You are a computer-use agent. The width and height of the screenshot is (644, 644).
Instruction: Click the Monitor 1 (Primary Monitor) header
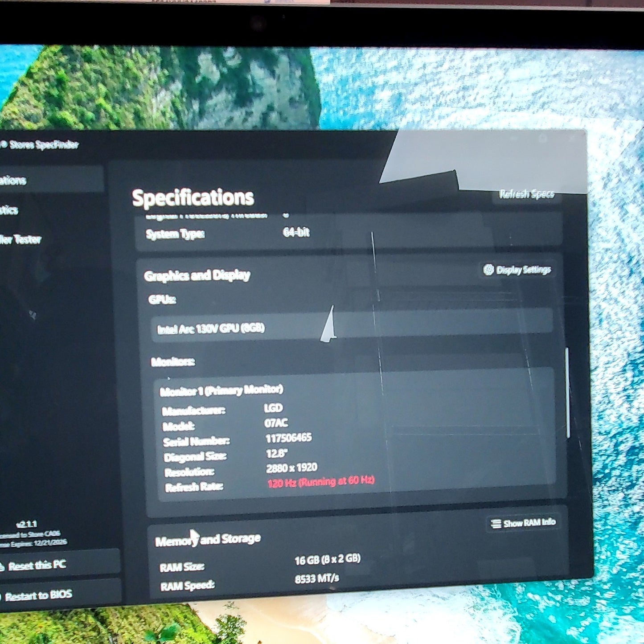click(x=222, y=390)
